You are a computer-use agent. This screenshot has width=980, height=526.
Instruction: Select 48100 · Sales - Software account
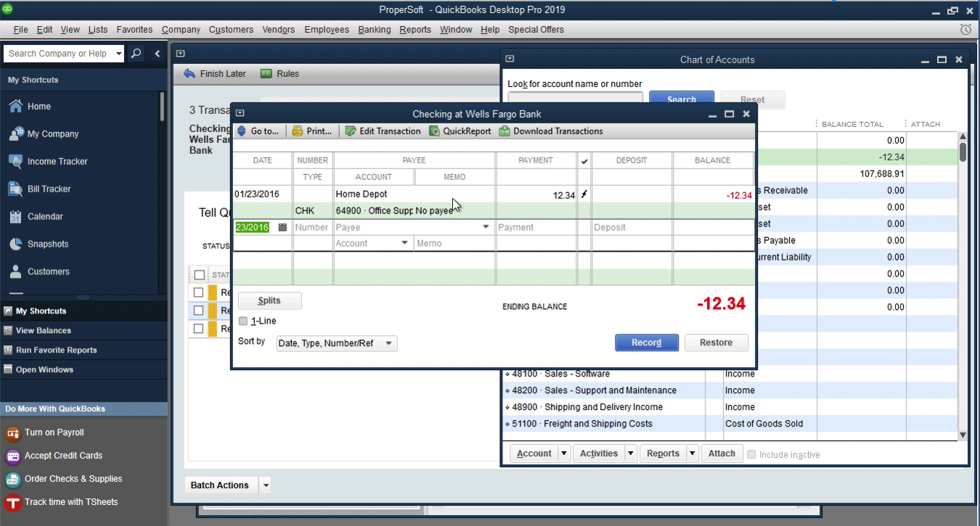tap(560, 374)
